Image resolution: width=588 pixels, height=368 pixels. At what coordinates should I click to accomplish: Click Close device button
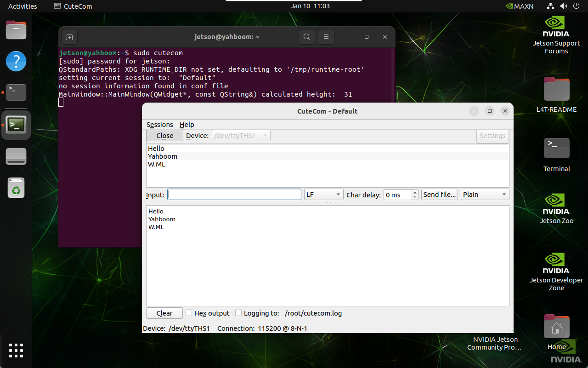tap(164, 136)
